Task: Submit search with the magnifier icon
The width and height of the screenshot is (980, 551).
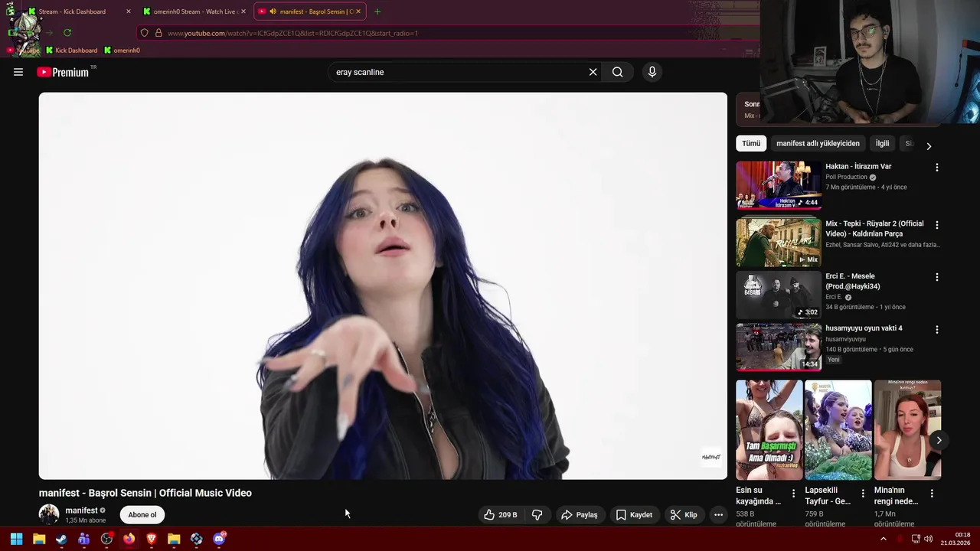Action: pos(617,72)
